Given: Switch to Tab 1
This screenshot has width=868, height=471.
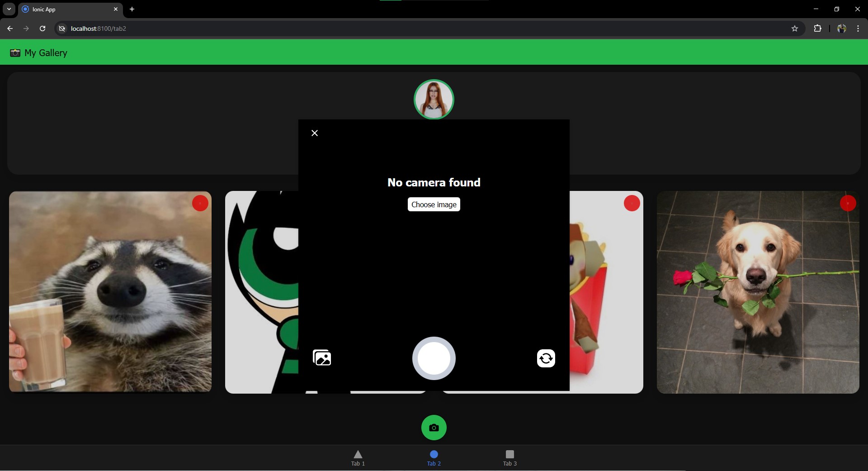Looking at the screenshot, I should pos(358,458).
